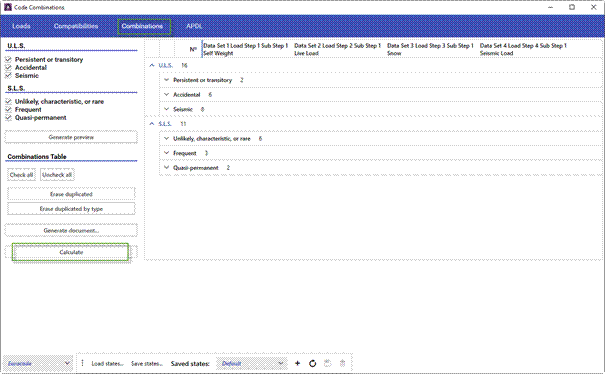Click the Uncheck all button
This screenshot has width=605, height=374.
pyautogui.click(x=57, y=175)
